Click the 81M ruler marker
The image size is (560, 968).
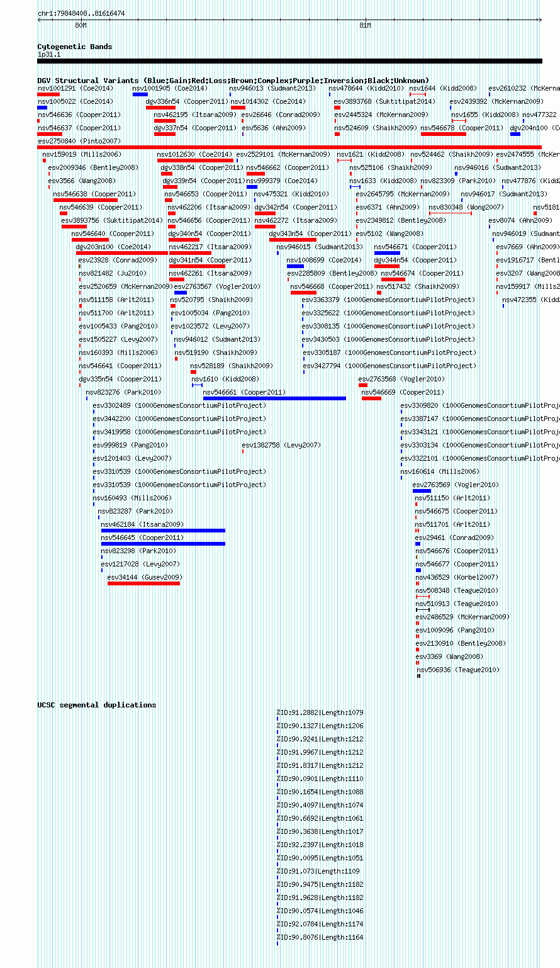click(365, 26)
